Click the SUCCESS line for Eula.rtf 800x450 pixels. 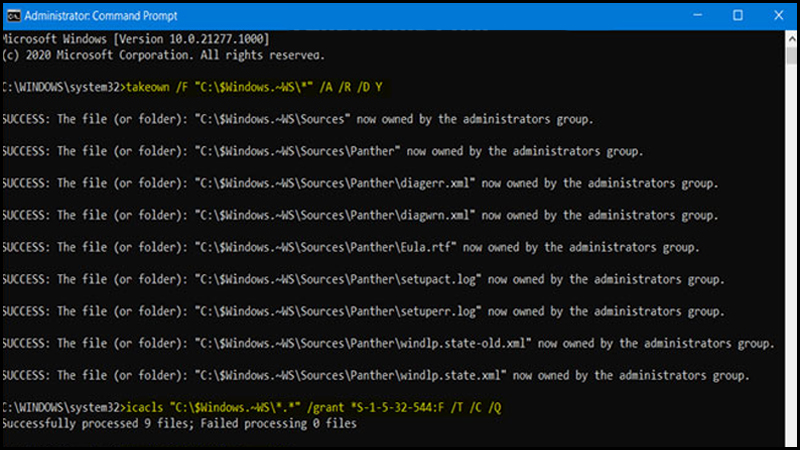(x=351, y=247)
